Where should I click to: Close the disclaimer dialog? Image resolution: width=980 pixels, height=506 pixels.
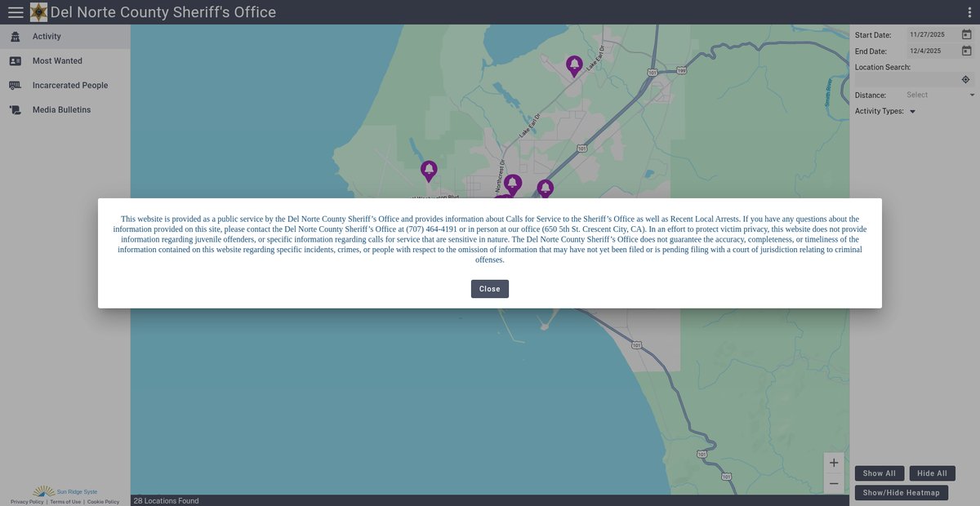coord(490,289)
